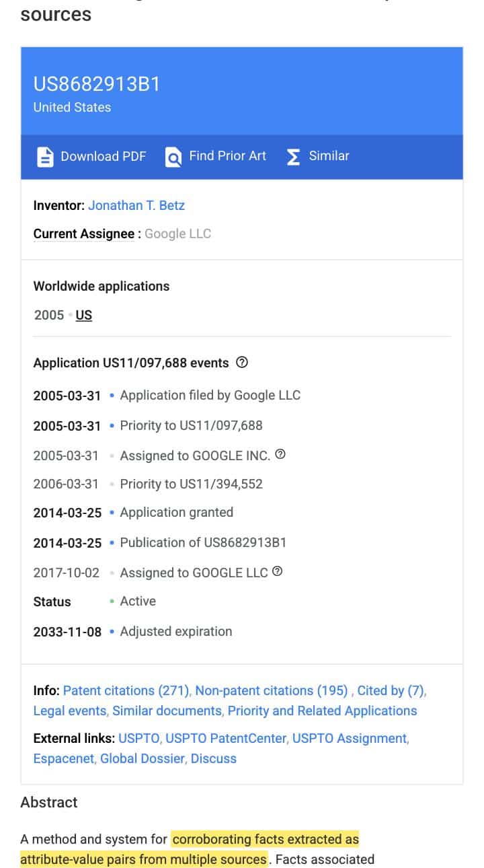This screenshot has width=484, height=868.
Task: Click help icon beside GOOGLE LLC assignment
Action: point(278,571)
